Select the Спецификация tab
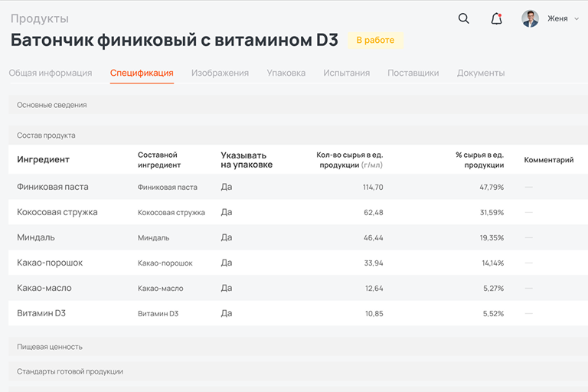 (x=142, y=73)
